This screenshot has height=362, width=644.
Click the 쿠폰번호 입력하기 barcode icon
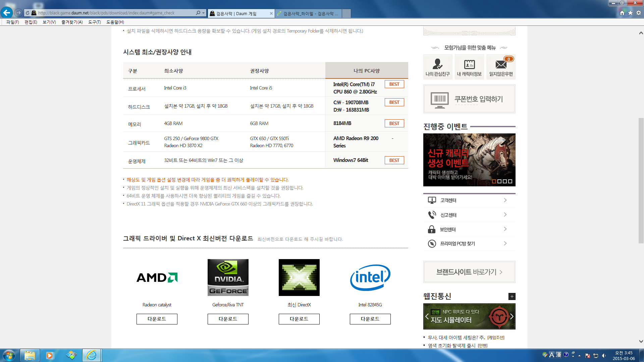tap(439, 99)
